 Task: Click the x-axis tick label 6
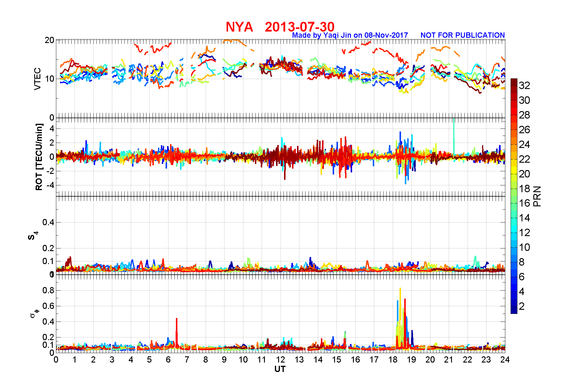click(x=168, y=360)
